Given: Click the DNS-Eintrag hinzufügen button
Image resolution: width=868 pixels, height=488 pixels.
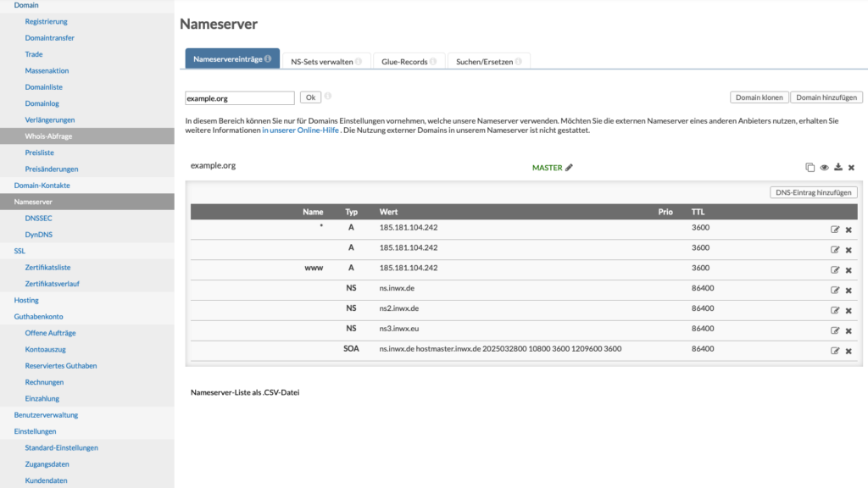Looking at the screenshot, I should (812, 191).
